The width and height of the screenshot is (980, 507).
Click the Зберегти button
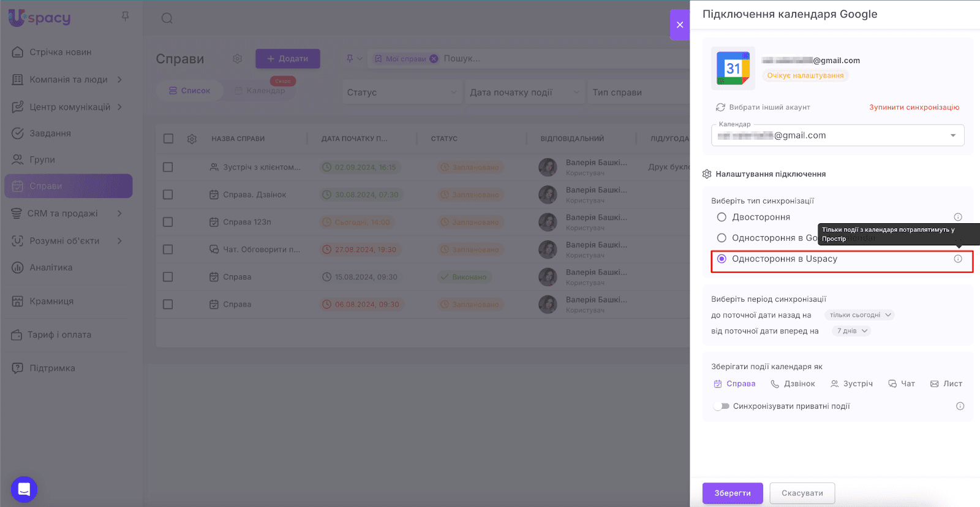pyautogui.click(x=732, y=493)
